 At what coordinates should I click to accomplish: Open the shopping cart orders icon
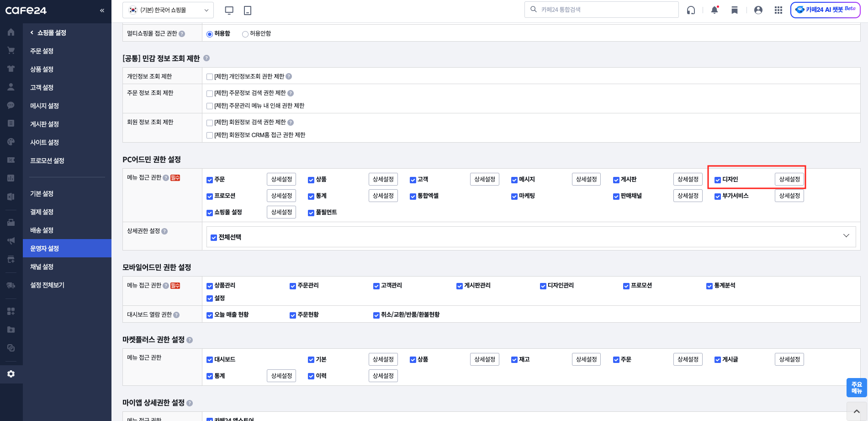point(11,51)
